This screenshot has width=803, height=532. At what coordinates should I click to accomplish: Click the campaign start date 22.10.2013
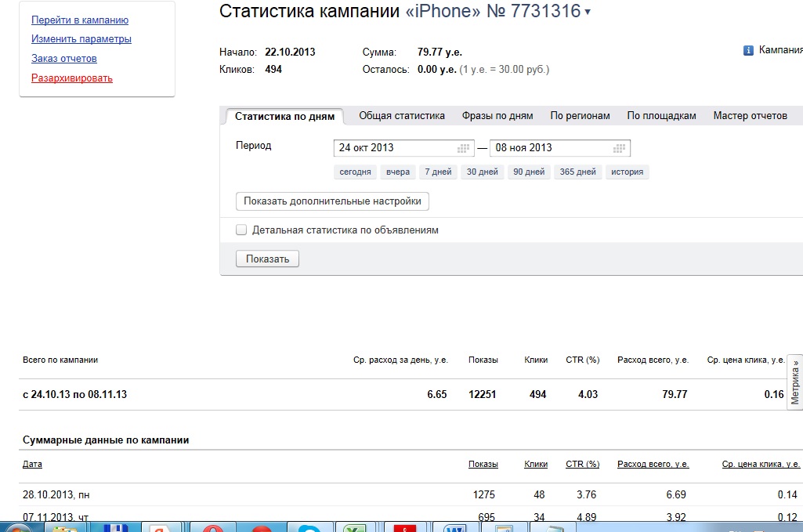click(x=290, y=52)
